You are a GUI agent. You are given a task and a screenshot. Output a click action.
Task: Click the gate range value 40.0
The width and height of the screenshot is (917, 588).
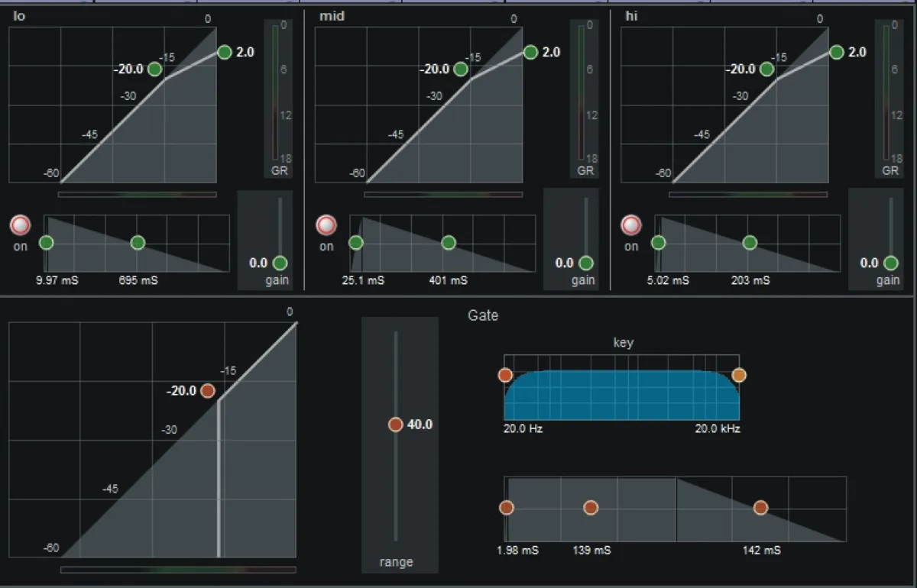(420, 425)
